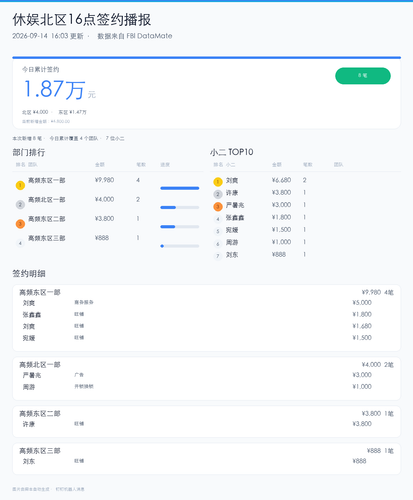Click the progress bar for 高频北区一部
The width and height of the screenshot is (413, 500).
(180, 207)
